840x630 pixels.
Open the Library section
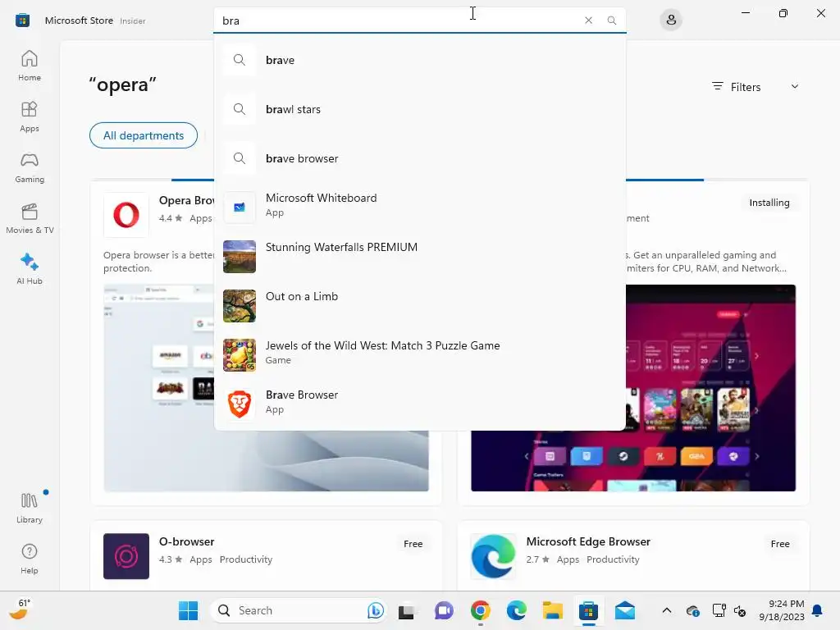pos(30,508)
